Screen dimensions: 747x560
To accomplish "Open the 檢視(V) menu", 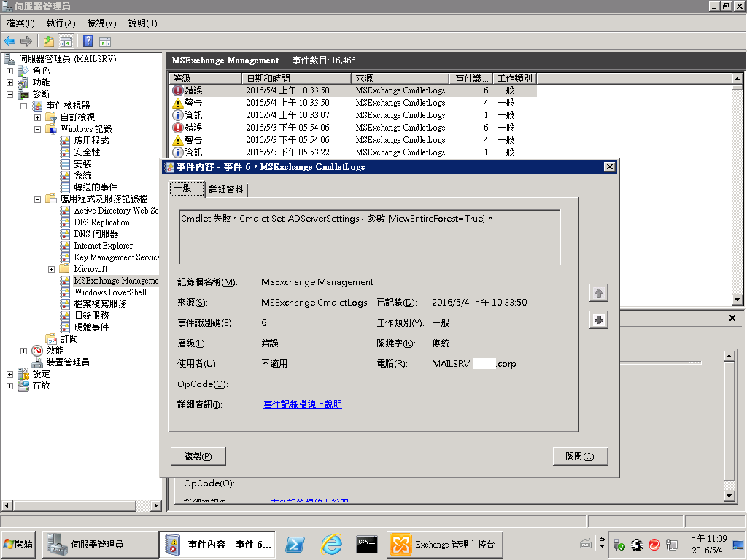I will [x=101, y=23].
